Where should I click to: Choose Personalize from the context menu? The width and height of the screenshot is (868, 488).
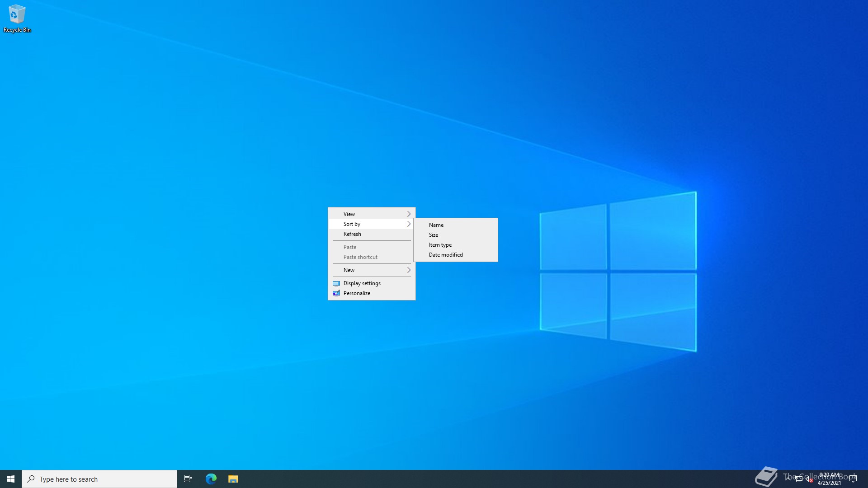[372, 293]
